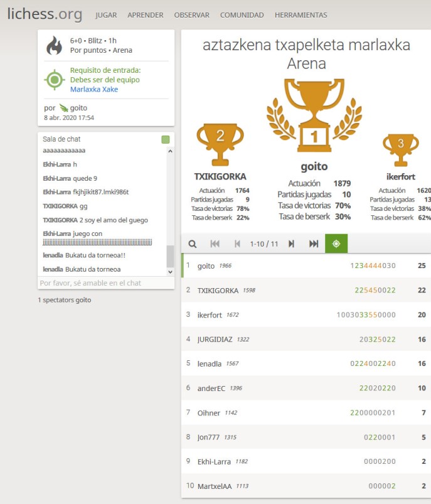This screenshot has height=504, width=431.
Task: Jump to last page of standings
Action: click(314, 244)
